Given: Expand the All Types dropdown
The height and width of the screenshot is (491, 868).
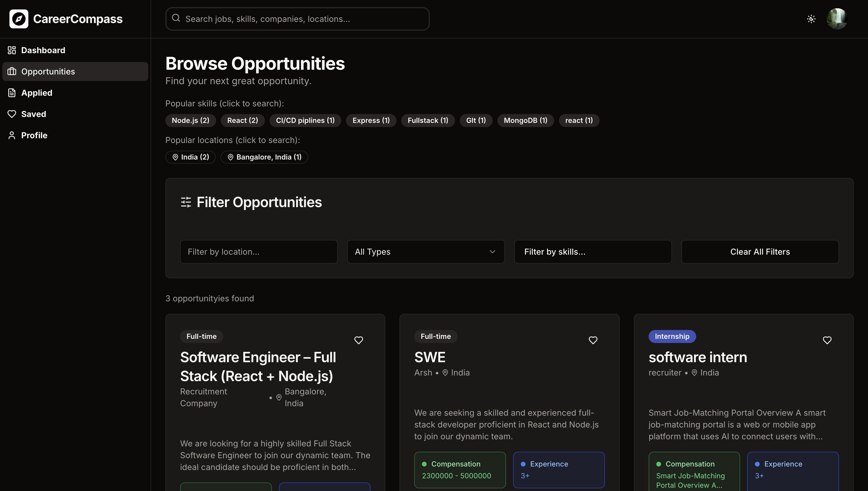Looking at the screenshot, I should click(425, 252).
